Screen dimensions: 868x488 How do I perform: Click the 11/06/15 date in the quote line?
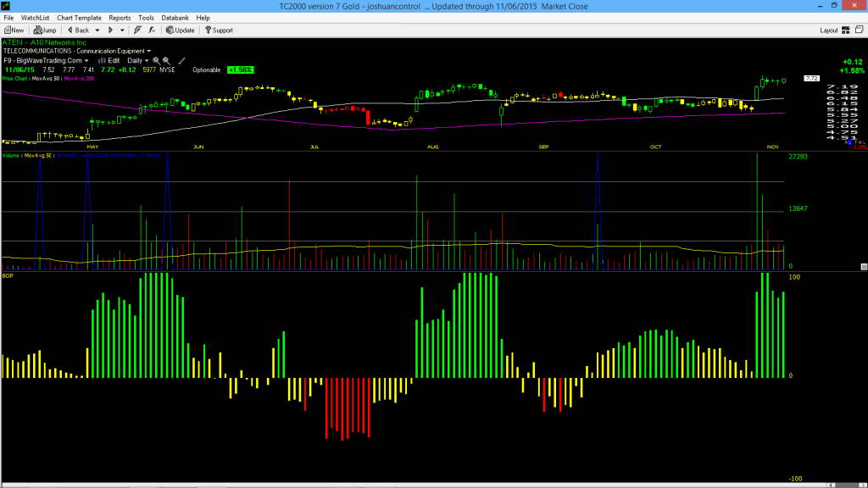click(x=19, y=69)
